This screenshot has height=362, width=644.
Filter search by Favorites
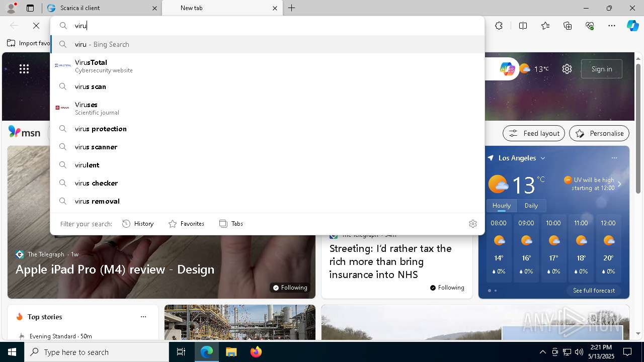pyautogui.click(x=186, y=224)
